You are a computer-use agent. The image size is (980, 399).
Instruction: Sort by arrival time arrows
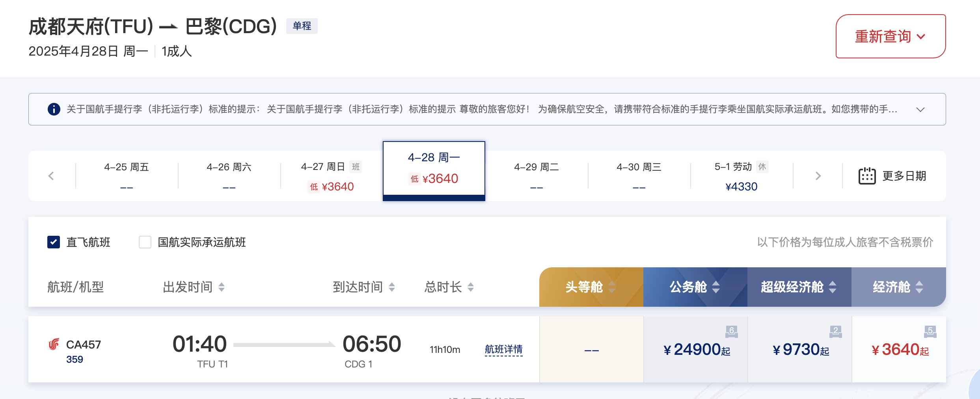click(x=392, y=287)
